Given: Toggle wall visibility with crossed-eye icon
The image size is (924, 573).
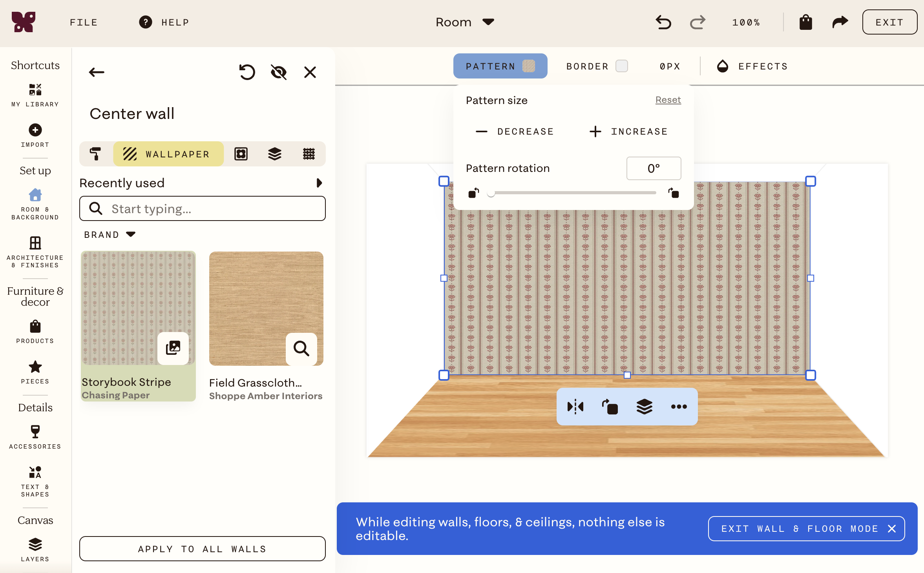Looking at the screenshot, I should (279, 72).
